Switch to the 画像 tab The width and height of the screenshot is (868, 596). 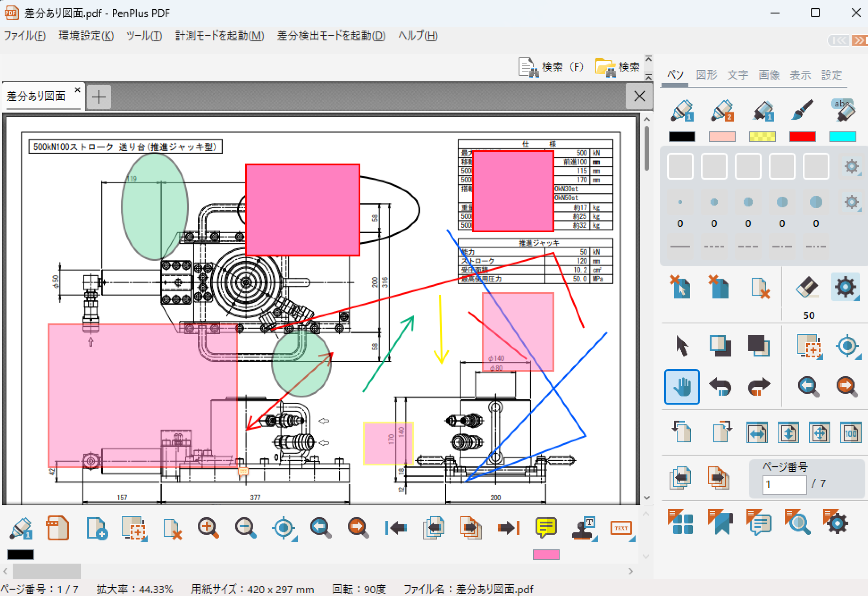click(x=769, y=75)
